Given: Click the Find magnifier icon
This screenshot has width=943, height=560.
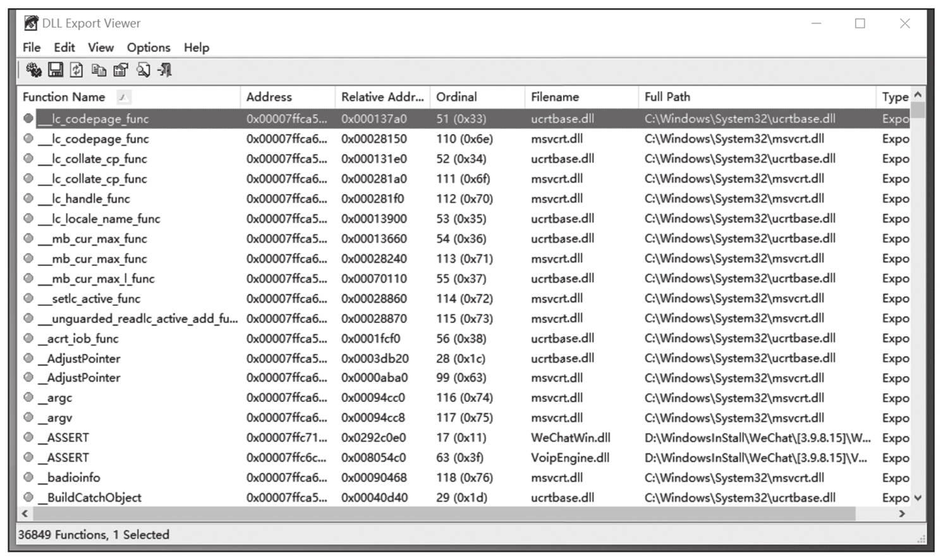Looking at the screenshot, I should [143, 70].
